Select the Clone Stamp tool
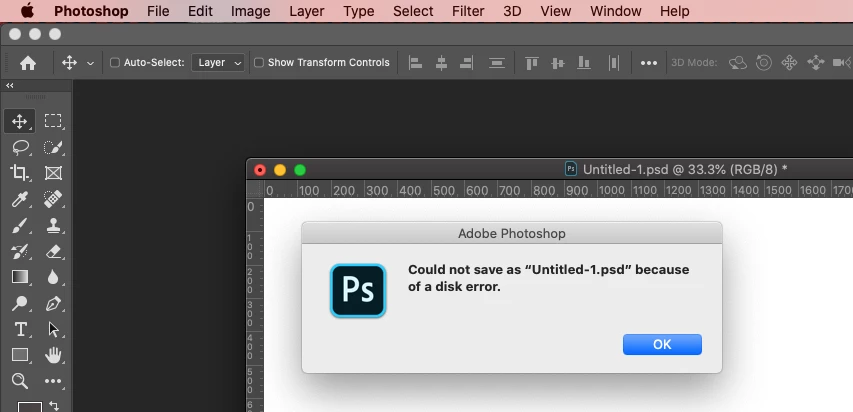The height and width of the screenshot is (412, 853). (53, 225)
